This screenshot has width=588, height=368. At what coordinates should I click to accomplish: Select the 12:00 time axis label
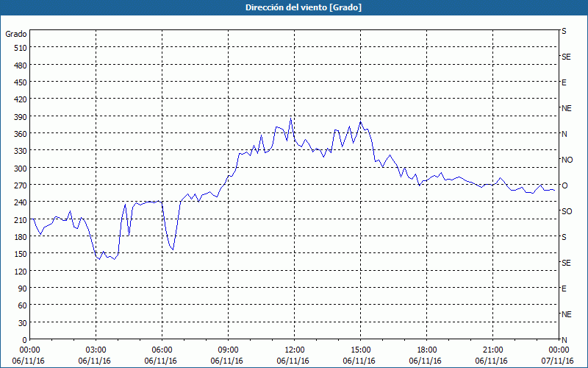[x=295, y=350]
